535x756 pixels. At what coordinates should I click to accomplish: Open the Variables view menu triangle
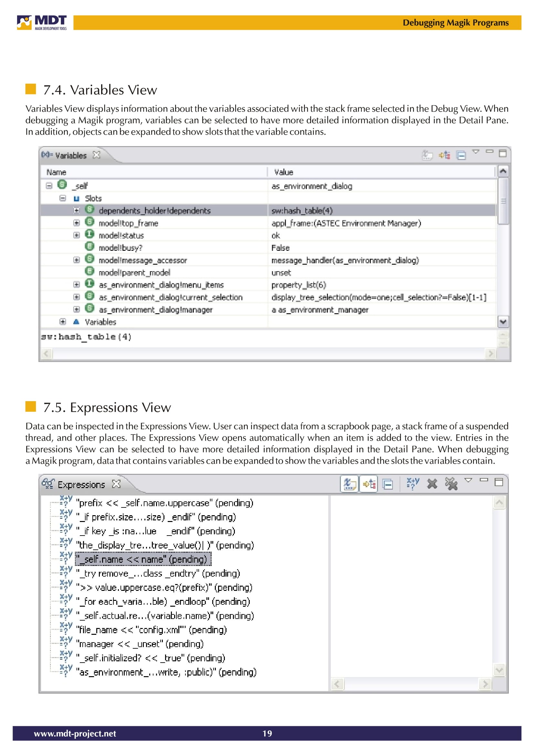476,152
